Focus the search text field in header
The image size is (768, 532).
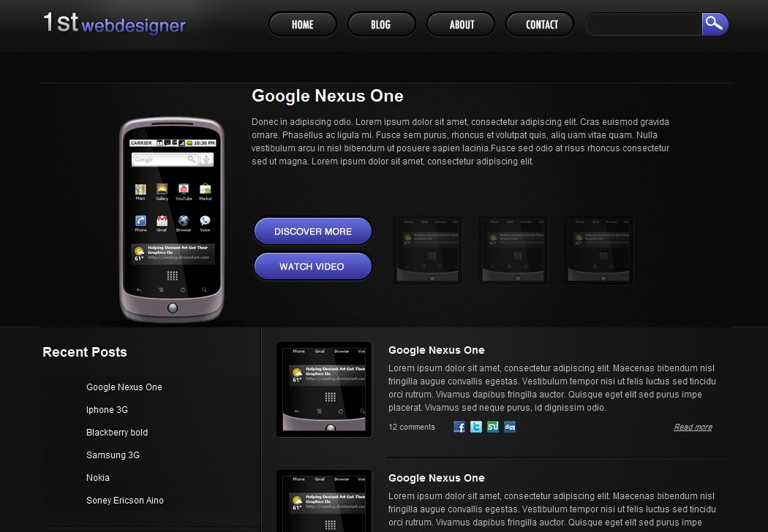coord(644,24)
